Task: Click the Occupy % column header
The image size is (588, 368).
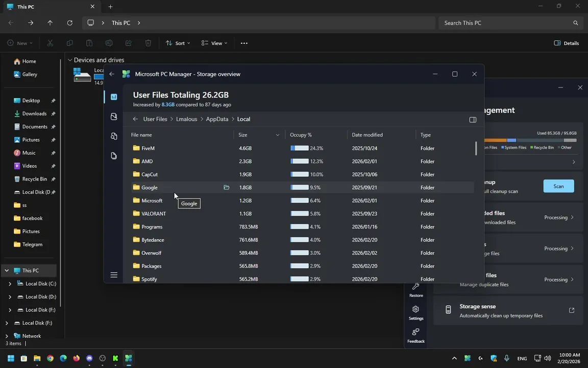Action: click(301, 135)
